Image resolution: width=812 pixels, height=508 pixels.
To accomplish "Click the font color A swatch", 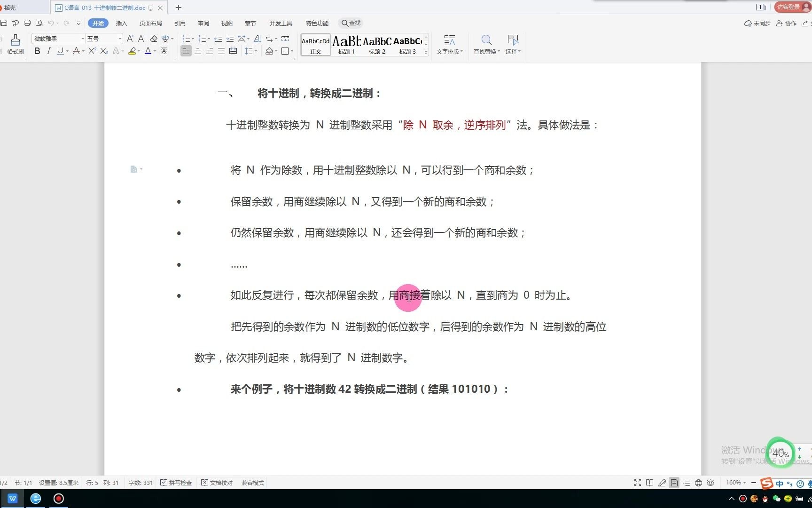I will coord(148,51).
